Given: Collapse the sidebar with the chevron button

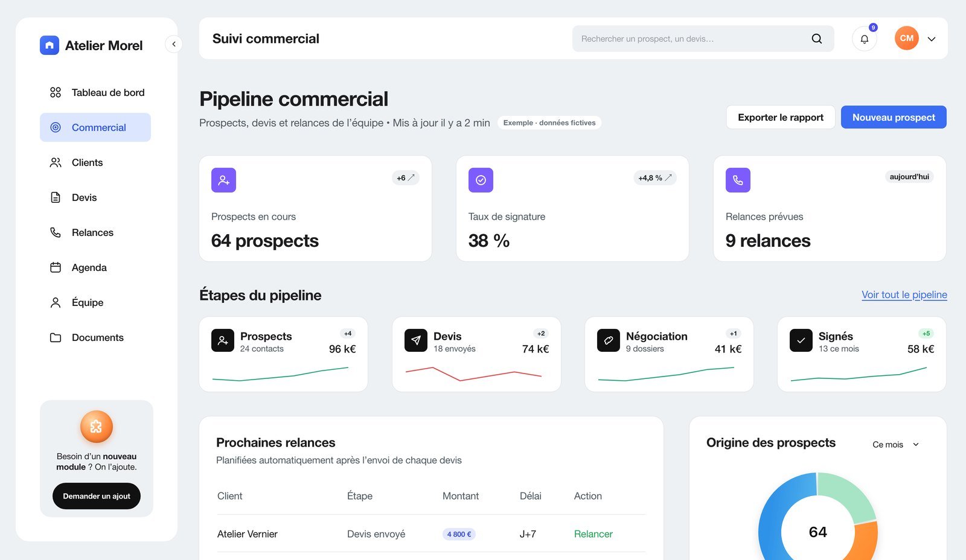Looking at the screenshot, I should [174, 44].
